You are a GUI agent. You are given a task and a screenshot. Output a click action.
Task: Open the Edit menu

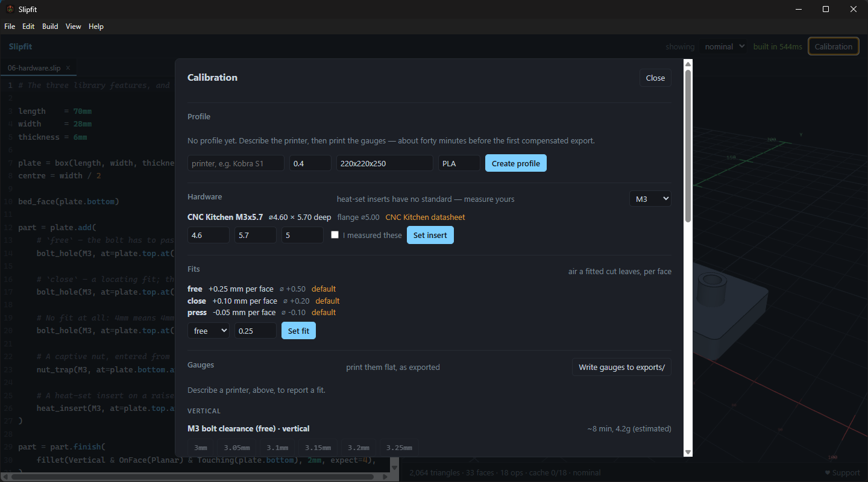(x=28, y=27)
